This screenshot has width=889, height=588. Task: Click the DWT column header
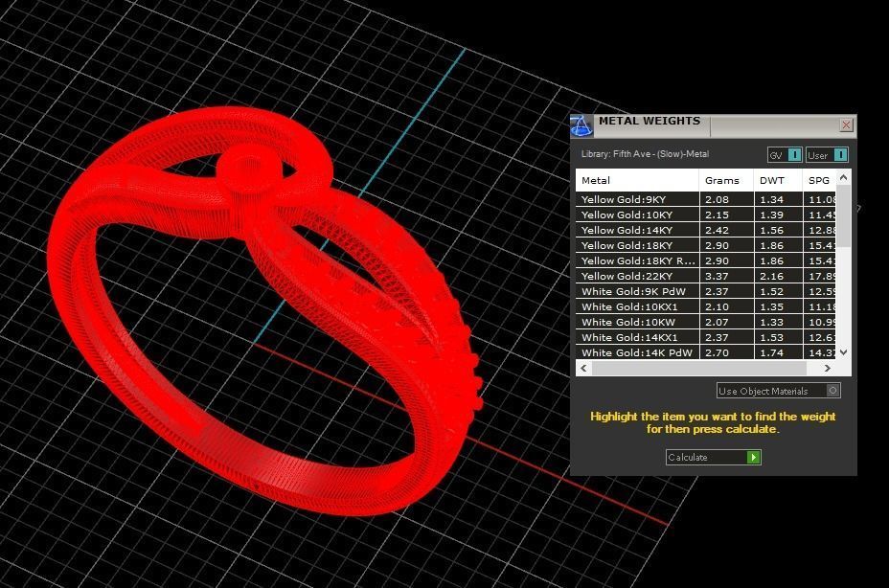778,180
